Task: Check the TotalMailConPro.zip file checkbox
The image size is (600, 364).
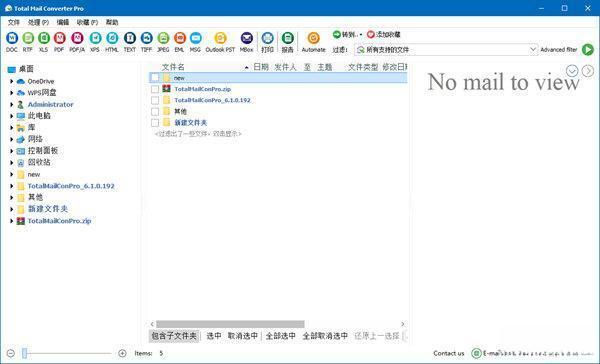Action: [155, 89]
